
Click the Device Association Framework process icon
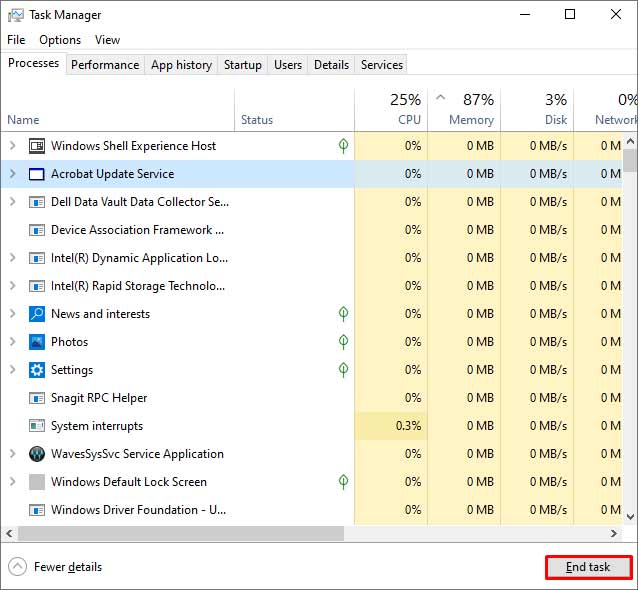pyautogui.click(x=37, y=230)
